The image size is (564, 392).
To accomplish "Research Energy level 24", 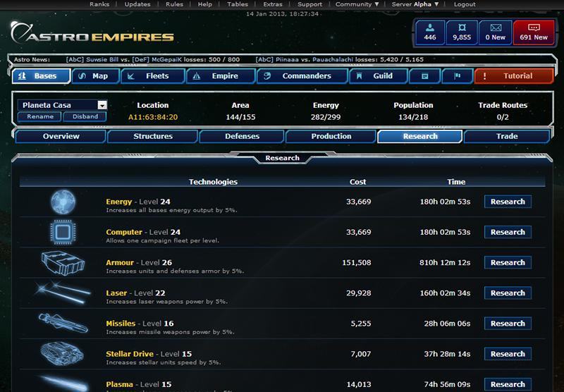I will tap(508, 202).
